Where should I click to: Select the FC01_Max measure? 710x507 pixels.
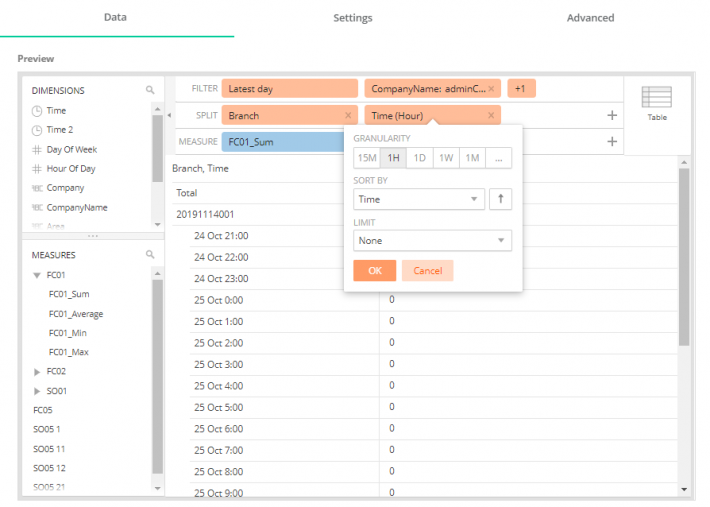pos(69,352)
